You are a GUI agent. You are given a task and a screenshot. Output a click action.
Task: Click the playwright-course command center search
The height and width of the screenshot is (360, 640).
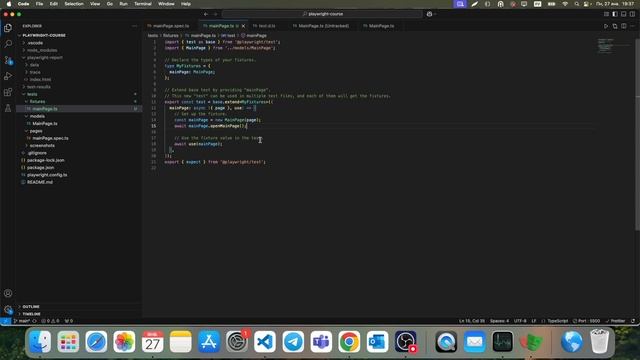pyautogui.click(x=322, y=14)
